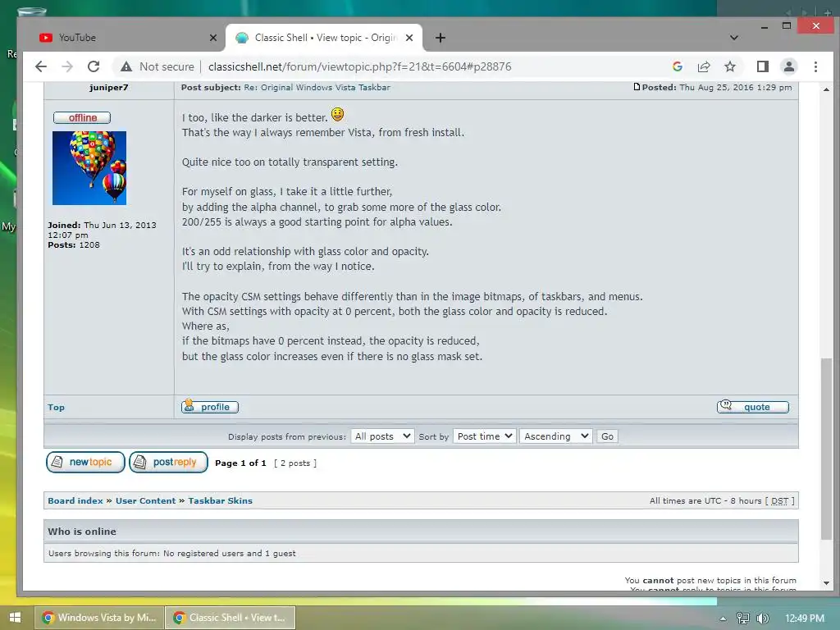Screen dimensions: 840x630
Task: Open juniper7's profile button
Action: [209, 407]
